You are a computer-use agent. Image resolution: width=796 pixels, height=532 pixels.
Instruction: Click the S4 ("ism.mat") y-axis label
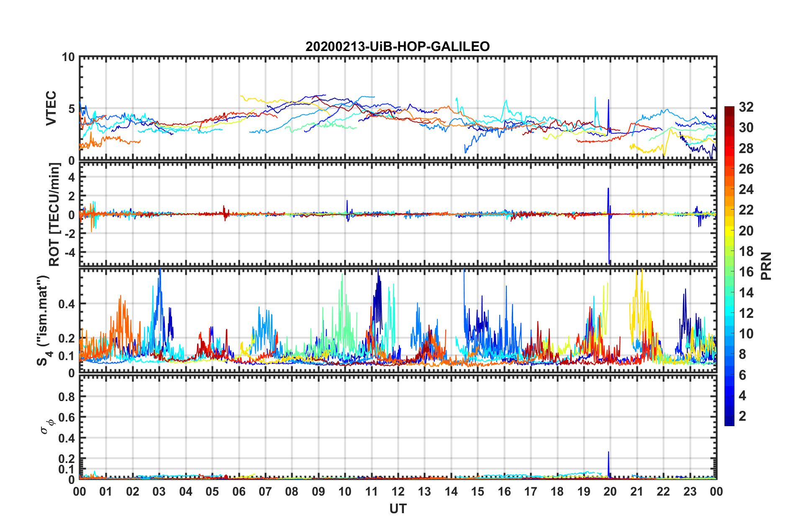click(x=44, y=320)
